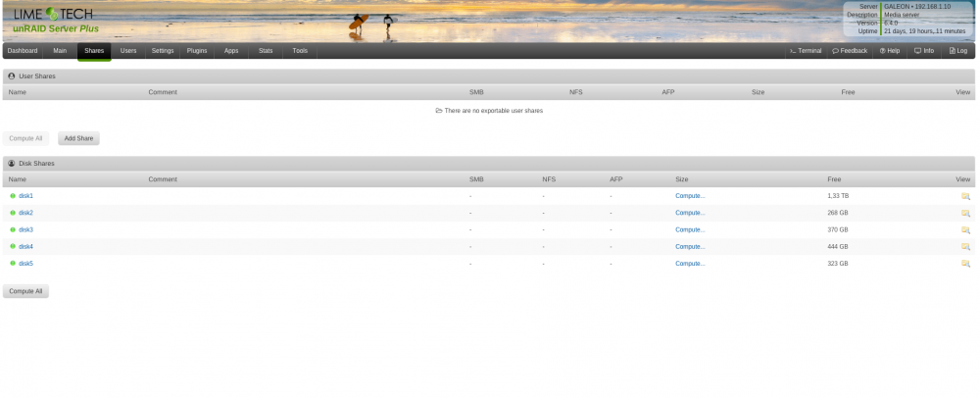
Task: Click the User Shares section icon
Action: click(x=11, y=76)
